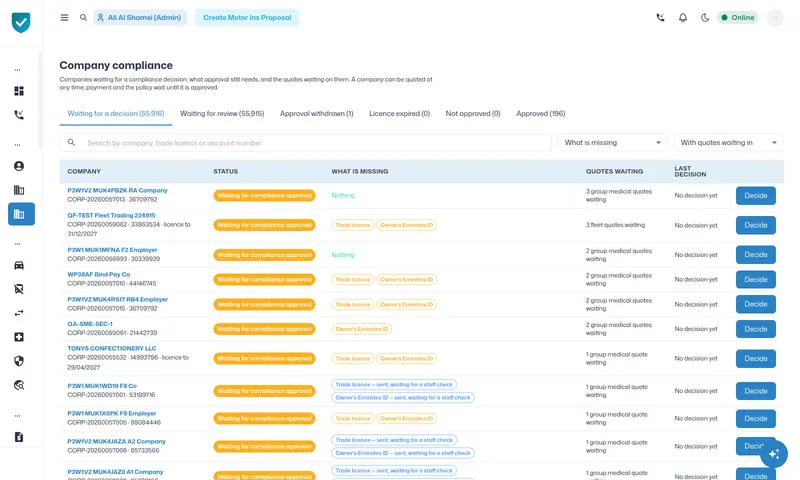This screenshot has height=480, width=800.
Task: Open the car motor icon in sidebar
Action: (x=19, y=265)
